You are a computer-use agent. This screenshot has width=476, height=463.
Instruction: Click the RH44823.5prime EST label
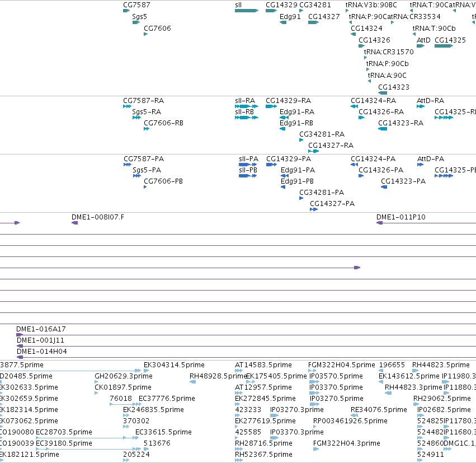441,365
